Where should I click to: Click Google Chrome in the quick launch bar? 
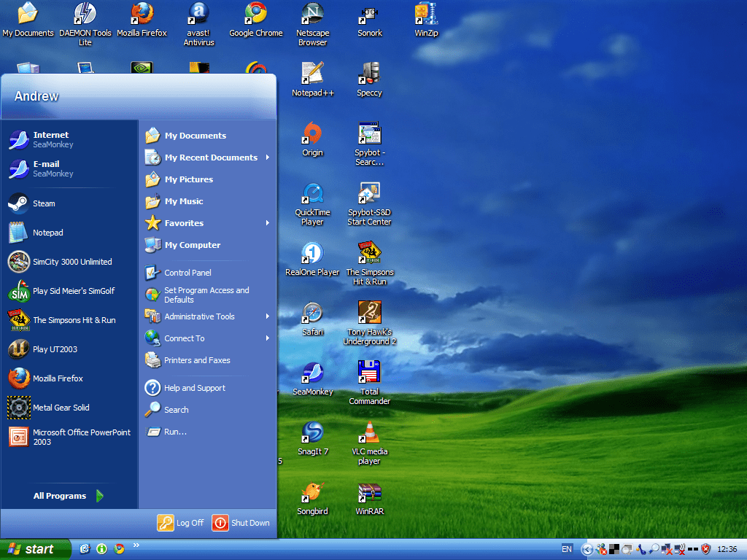119,549
